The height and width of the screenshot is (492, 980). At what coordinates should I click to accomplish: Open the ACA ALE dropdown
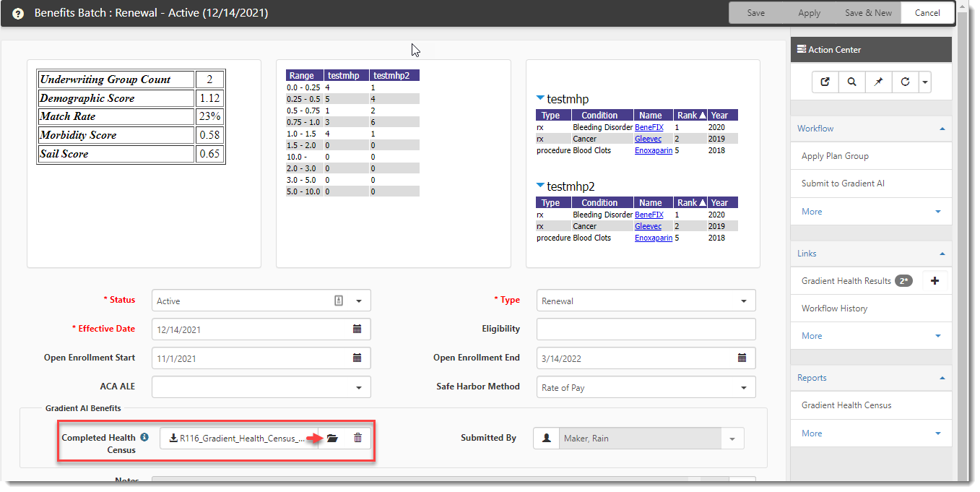coord(359,388)
